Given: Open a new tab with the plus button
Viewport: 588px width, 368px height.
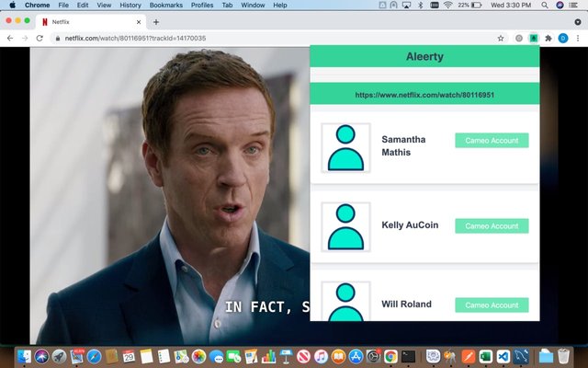Looking at the screenshot, I should pos(156,22).
